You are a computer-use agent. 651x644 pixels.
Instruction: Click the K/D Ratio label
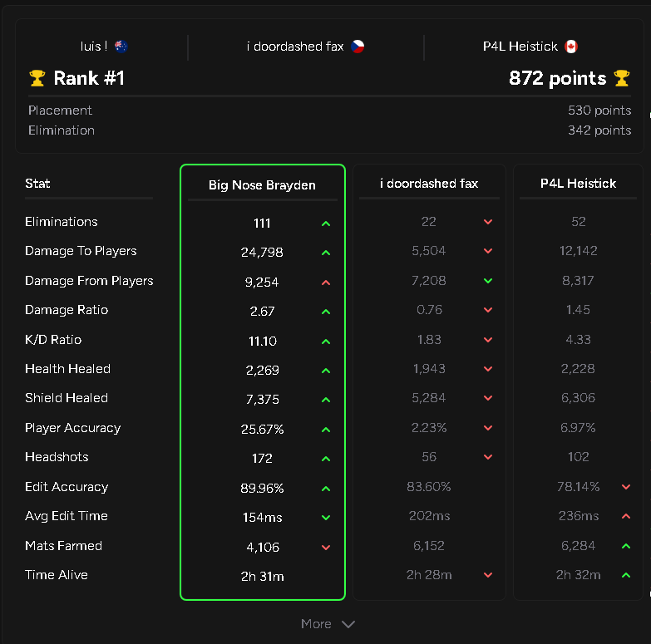click(53, 340)
